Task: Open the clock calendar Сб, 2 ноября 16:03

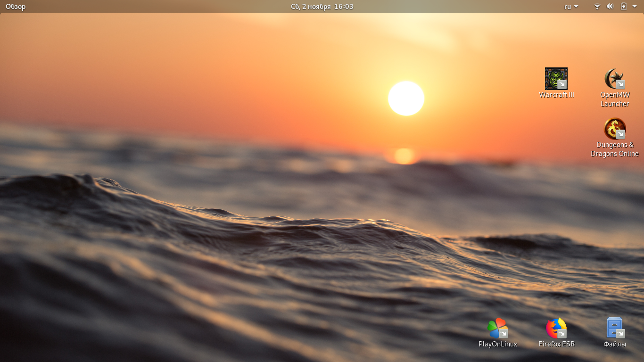Action: click(x=322, y=7)
